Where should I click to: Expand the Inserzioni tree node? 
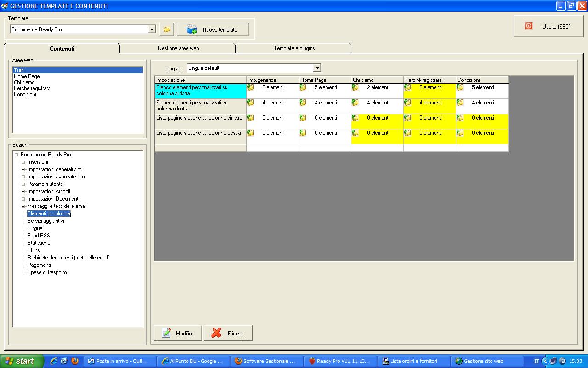coord(23,162)
